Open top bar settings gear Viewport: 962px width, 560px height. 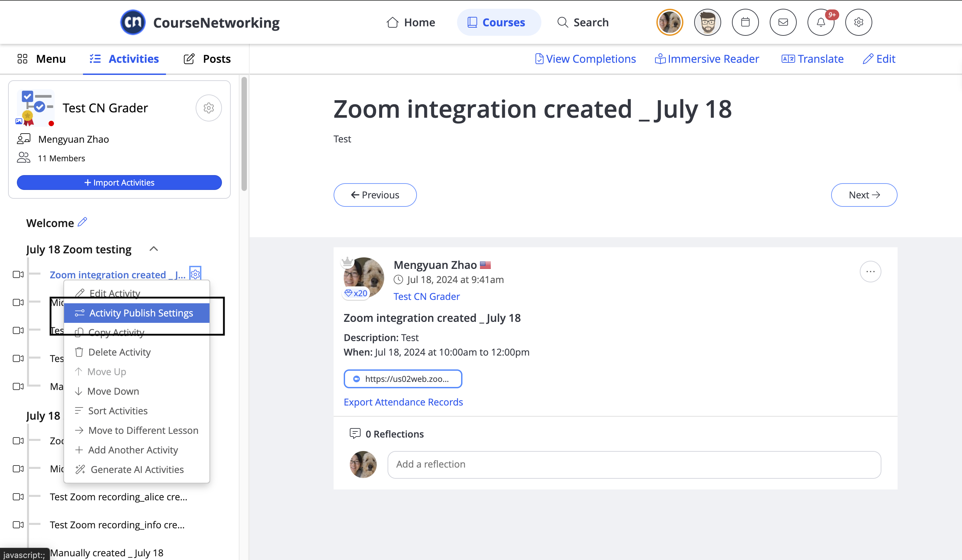click(858, 23)
